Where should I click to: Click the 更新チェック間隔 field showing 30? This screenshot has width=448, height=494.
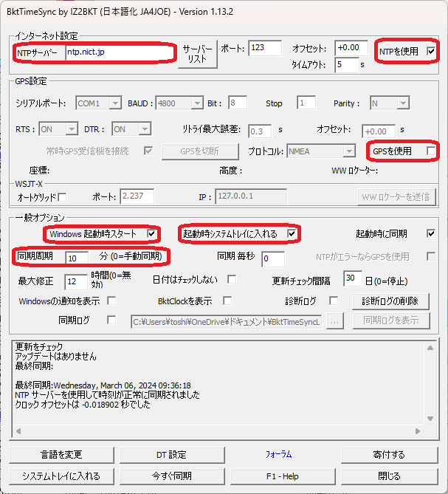(353, 278)
